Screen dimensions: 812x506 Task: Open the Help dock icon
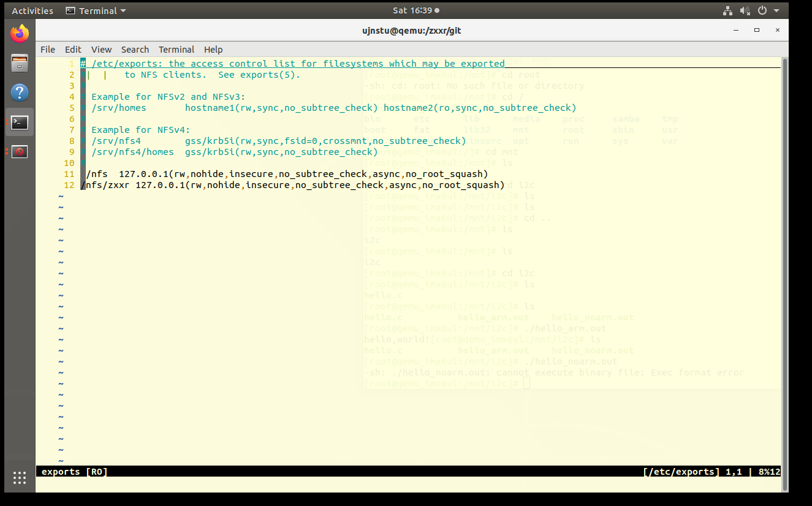point(20,93)
